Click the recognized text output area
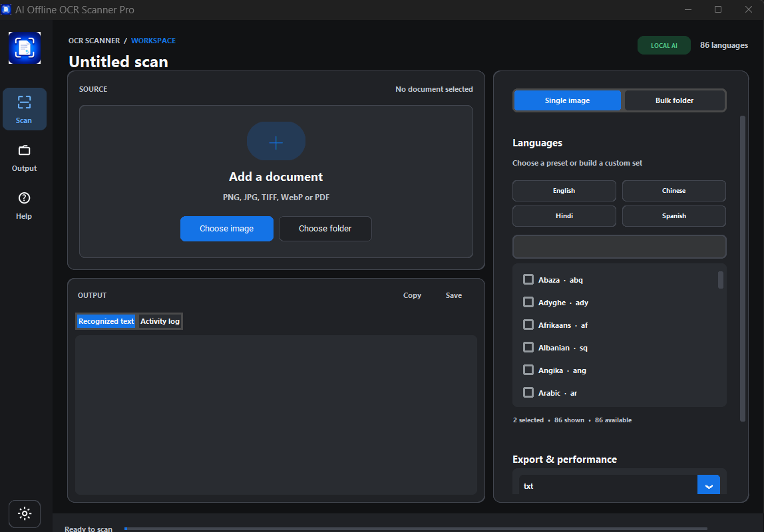The width and height of the screenshot is (764, 532). point(276,415)
